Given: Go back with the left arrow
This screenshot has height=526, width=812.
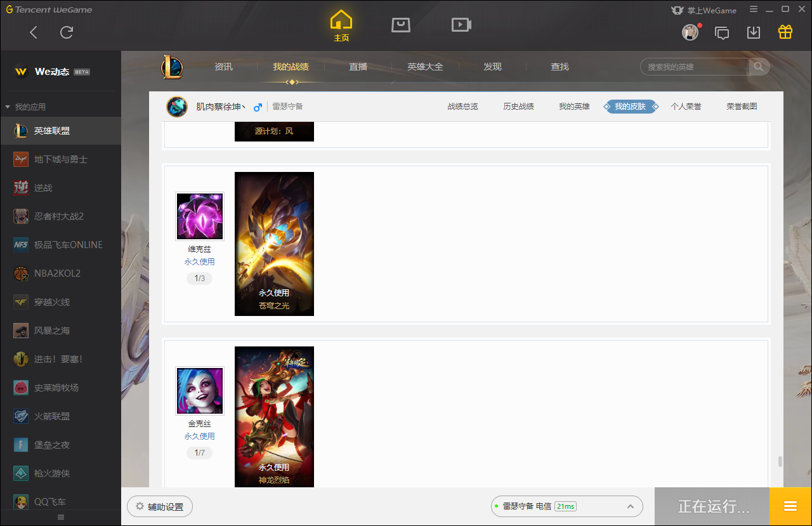Looking at the screenshot, I should click(34, 32).
